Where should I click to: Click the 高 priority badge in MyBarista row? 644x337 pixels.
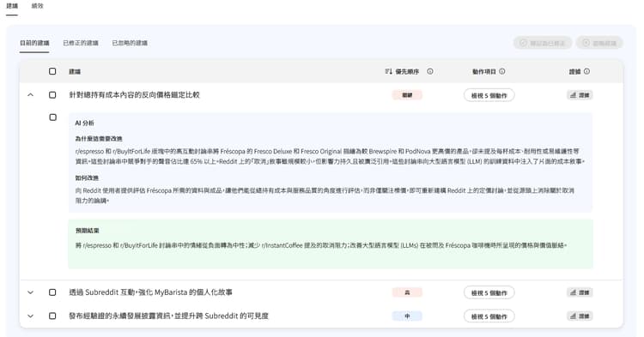coord(407,292)
